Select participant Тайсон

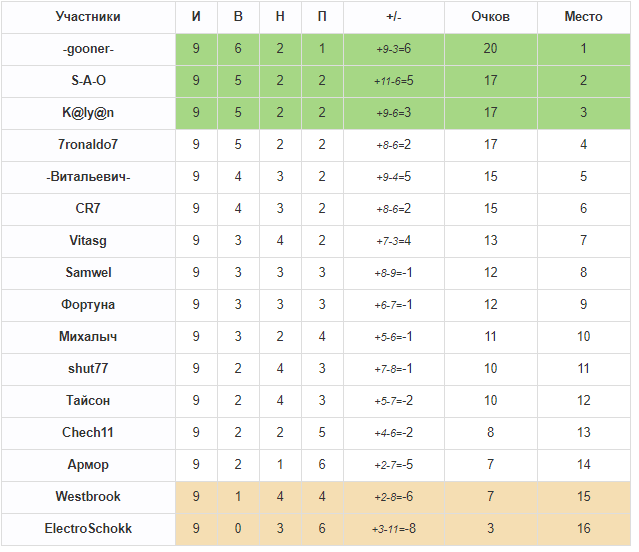pyautogui.click(x=88, y=400)
